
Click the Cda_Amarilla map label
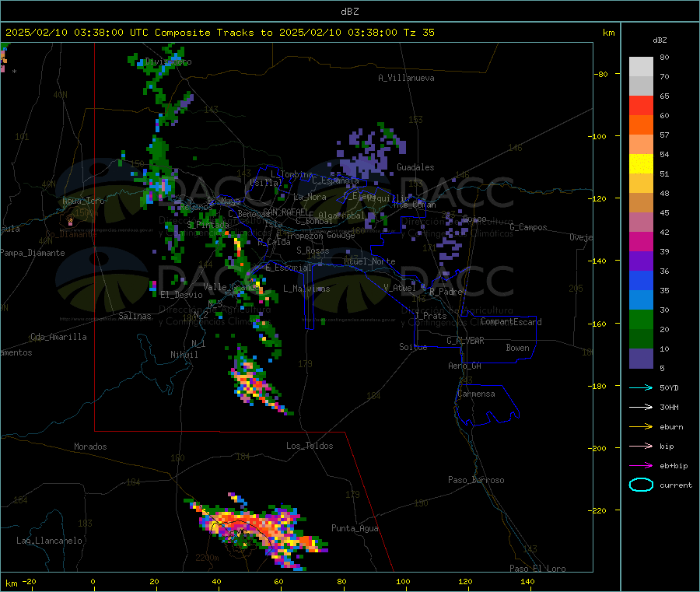pos(58,337)
